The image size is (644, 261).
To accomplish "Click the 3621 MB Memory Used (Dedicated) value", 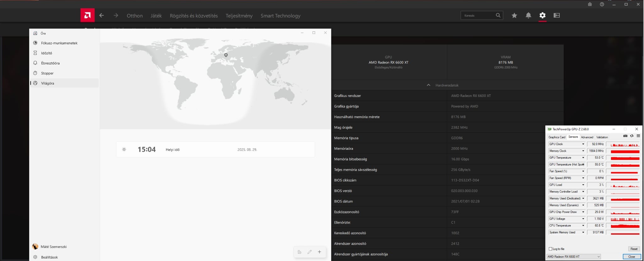I will click(x=596, y=198).
